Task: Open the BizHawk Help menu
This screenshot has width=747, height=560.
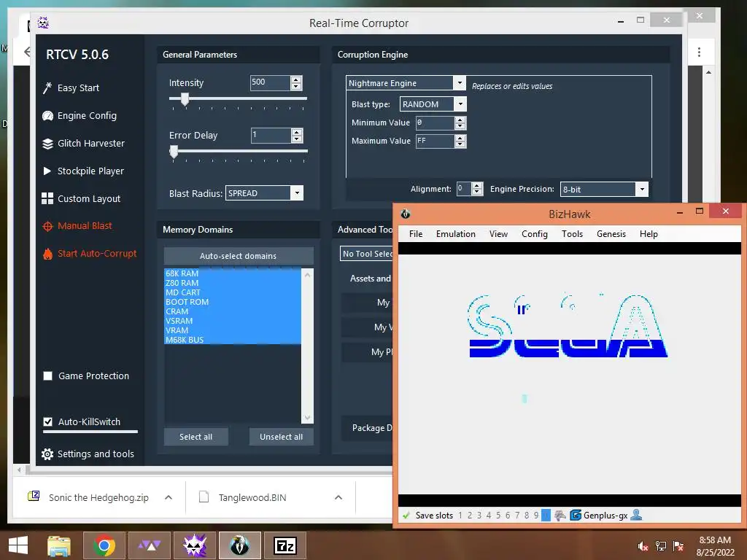Action: (649, 234)
